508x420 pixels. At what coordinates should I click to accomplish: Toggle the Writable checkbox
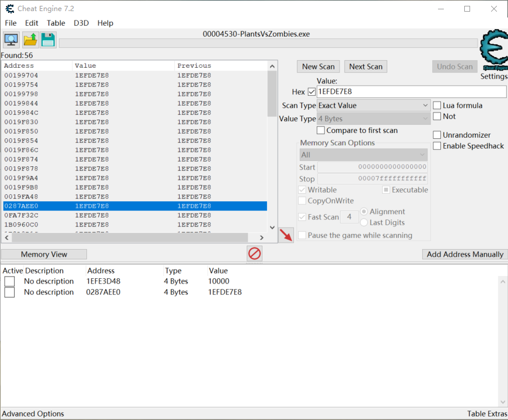[302, 190]
